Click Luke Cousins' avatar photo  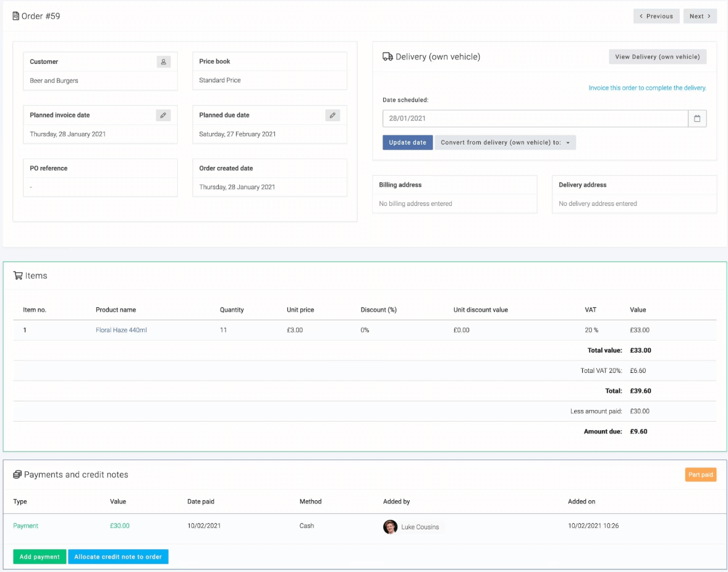tap(390, 526)
